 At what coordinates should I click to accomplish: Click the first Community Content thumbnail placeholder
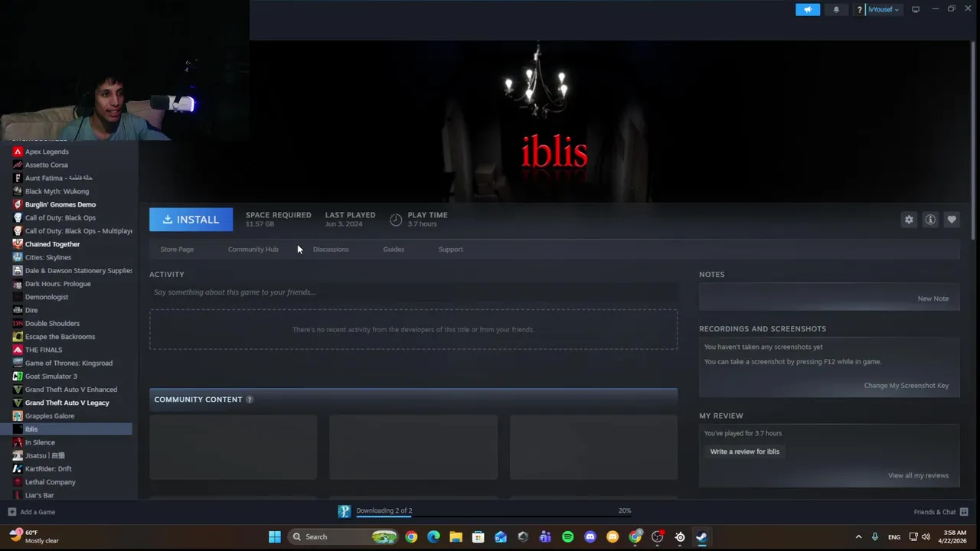tap(233, 447)
